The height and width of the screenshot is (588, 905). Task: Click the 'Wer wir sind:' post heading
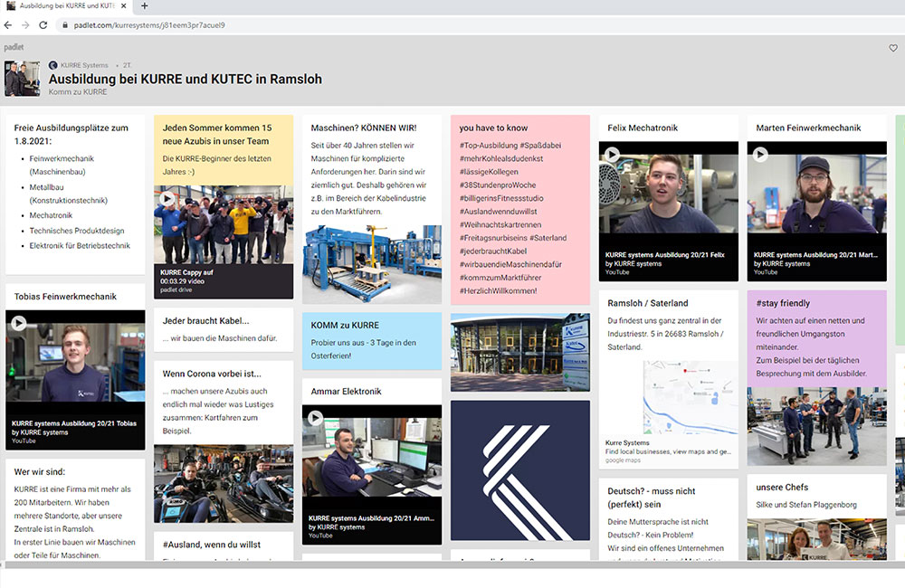coord(39,472)
